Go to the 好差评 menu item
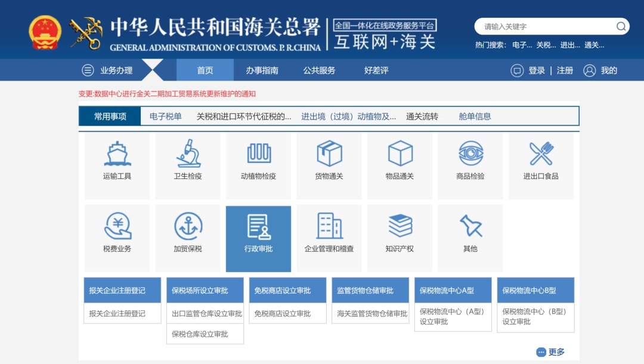Viewport: 644px width, 364px height. (376, 70)
